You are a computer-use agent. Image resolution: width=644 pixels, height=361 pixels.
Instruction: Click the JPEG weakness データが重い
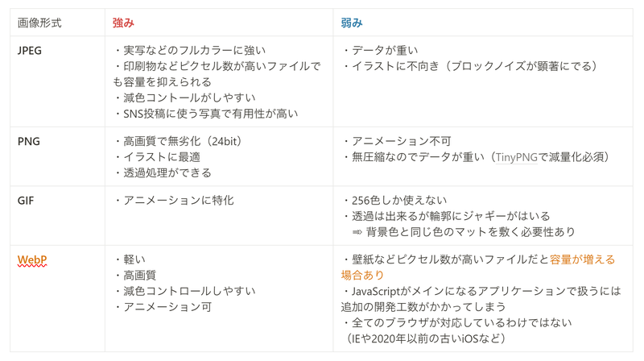tap(384, 50)
